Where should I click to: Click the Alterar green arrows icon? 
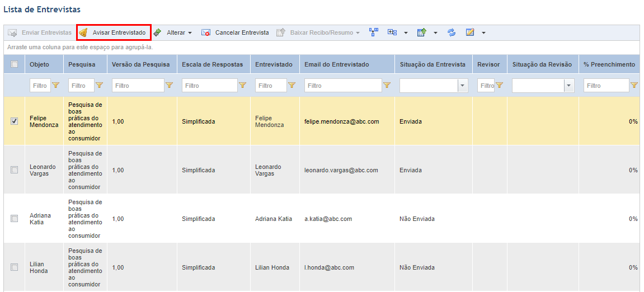(158, 32)
